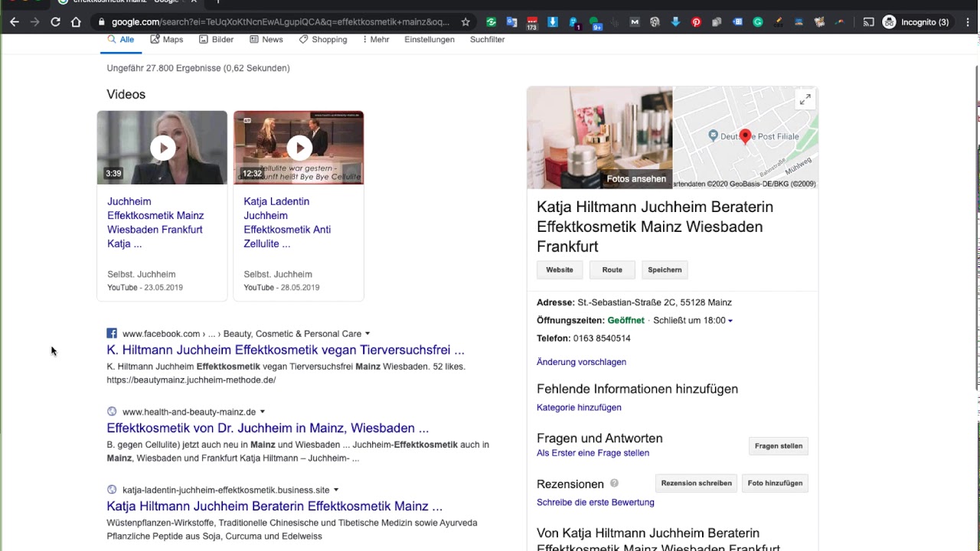Screen dimensions: 980x551
Task: Click the Incognito (3) profile button
Action: tap(916, 22)
